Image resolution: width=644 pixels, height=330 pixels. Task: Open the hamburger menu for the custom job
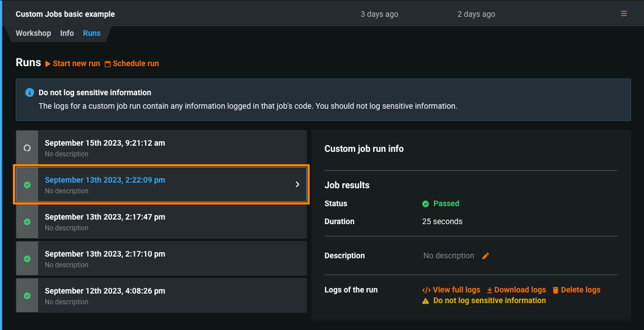point(624,14)
